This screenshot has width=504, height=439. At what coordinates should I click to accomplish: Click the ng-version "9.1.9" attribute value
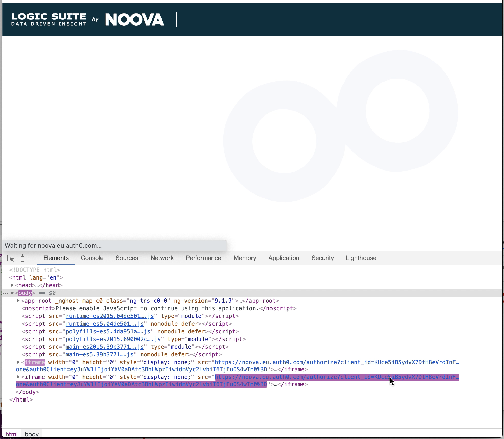(x=223, y=301)
